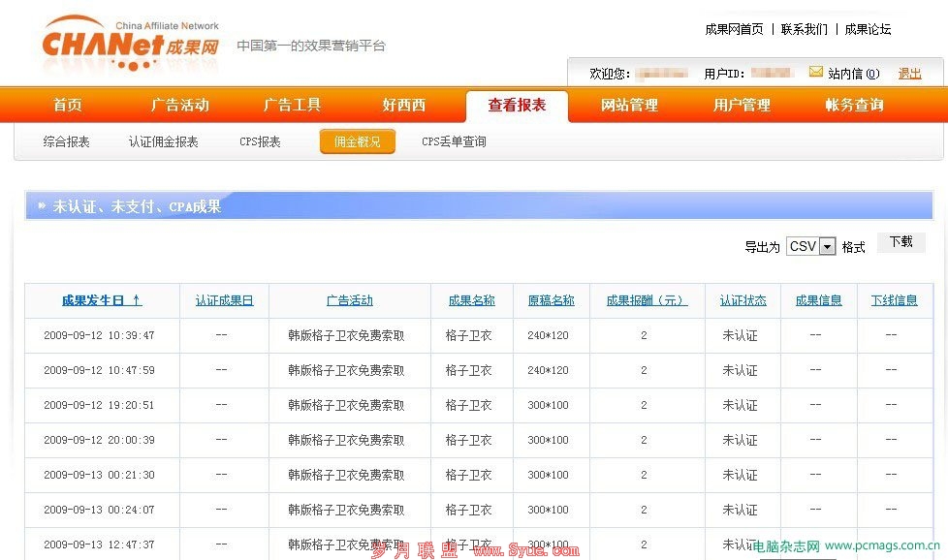
Task: Open the 广告活动 navigation tab
Action: click(179, 106)
